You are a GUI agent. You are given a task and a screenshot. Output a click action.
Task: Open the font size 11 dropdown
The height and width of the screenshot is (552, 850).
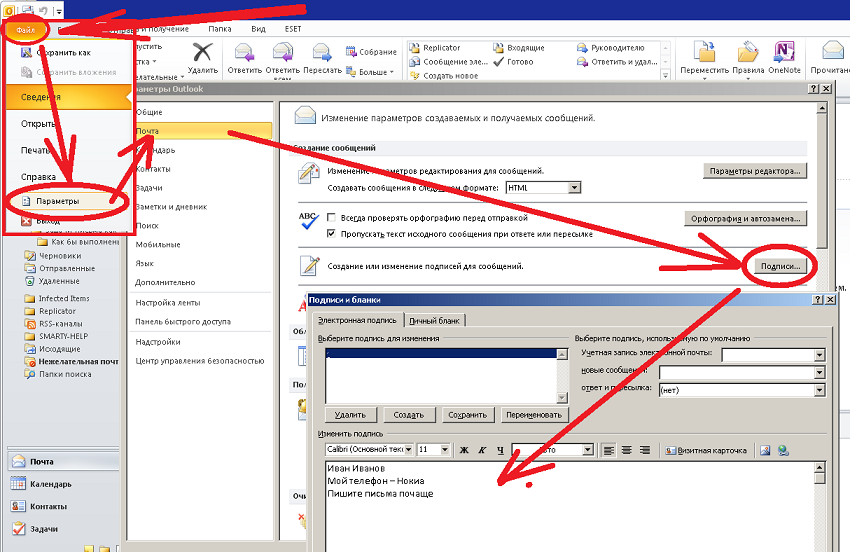[x=445, y=450]
